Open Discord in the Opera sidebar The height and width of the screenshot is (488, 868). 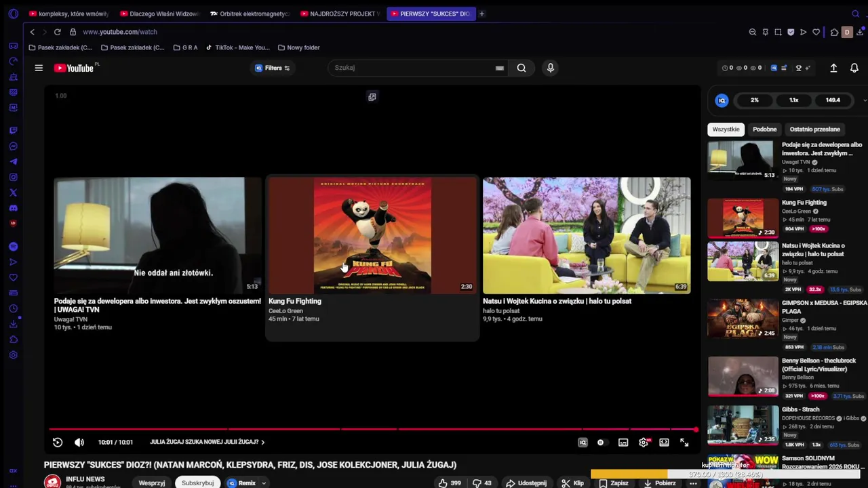pos(13,208)
